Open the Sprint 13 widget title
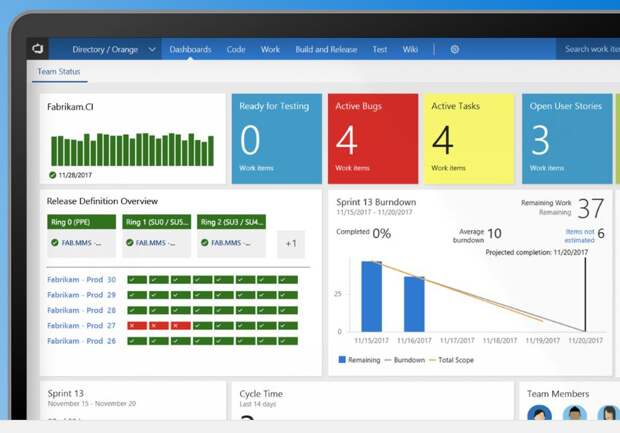The height and width of the screenshot is (433, 620). pos(65,393)
